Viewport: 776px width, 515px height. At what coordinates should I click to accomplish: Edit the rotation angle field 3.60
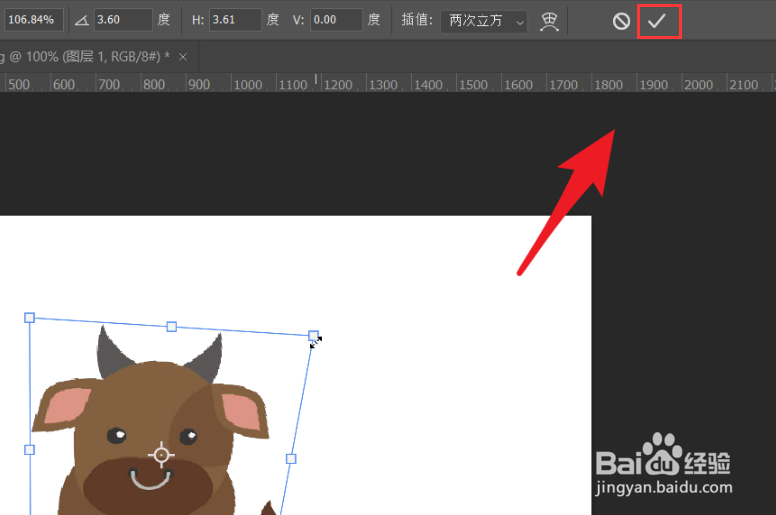123,20
